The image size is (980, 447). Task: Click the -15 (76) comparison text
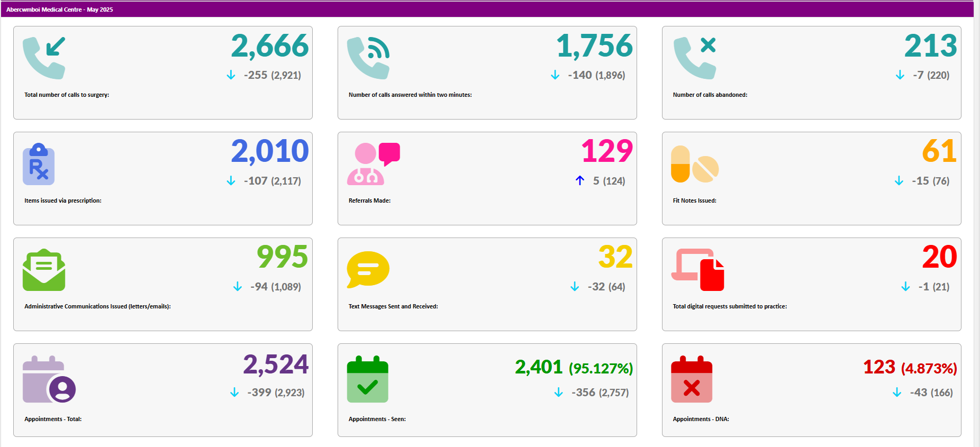[931, 181]
